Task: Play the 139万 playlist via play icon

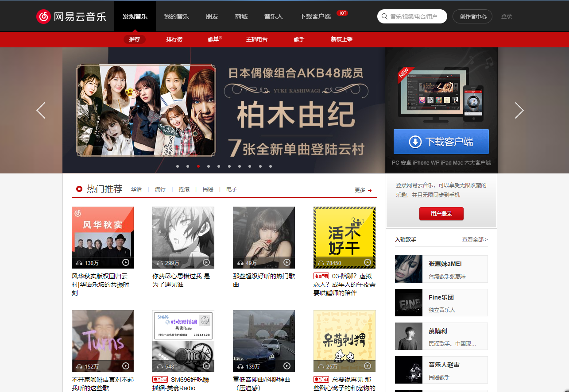Action: click(x=287, y=366)
